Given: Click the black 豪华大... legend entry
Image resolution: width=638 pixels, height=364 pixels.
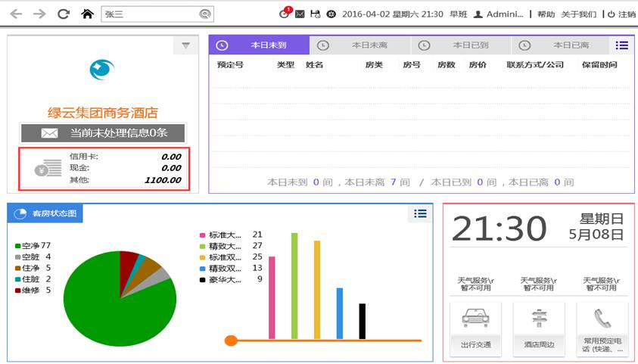Looking at the screenshot, I should point(231,279).
